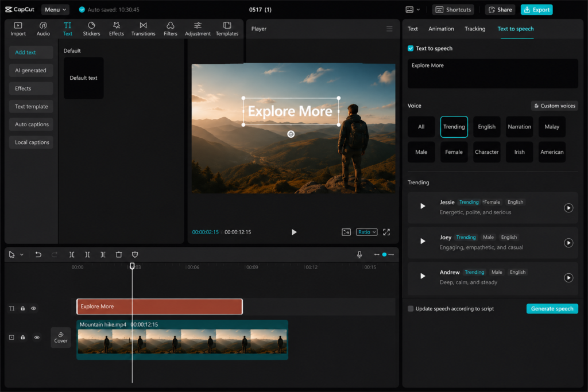Click the Share button
588x392 pixels.
point(500,10)
